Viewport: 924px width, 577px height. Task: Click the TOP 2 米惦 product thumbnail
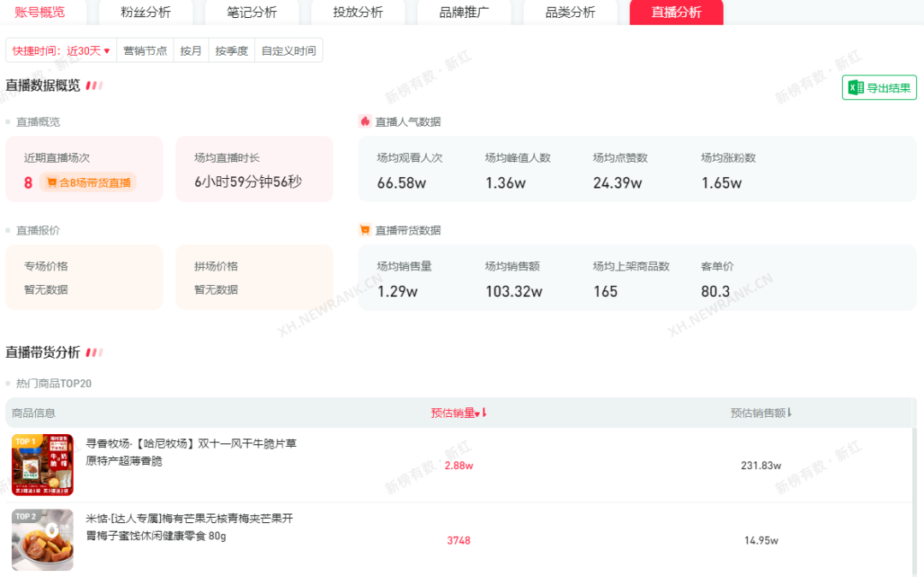tap(43, 540)
